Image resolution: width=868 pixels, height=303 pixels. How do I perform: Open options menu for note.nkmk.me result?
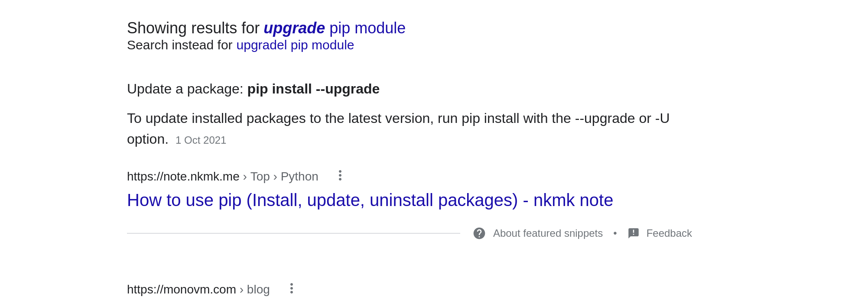click(340, 175)
